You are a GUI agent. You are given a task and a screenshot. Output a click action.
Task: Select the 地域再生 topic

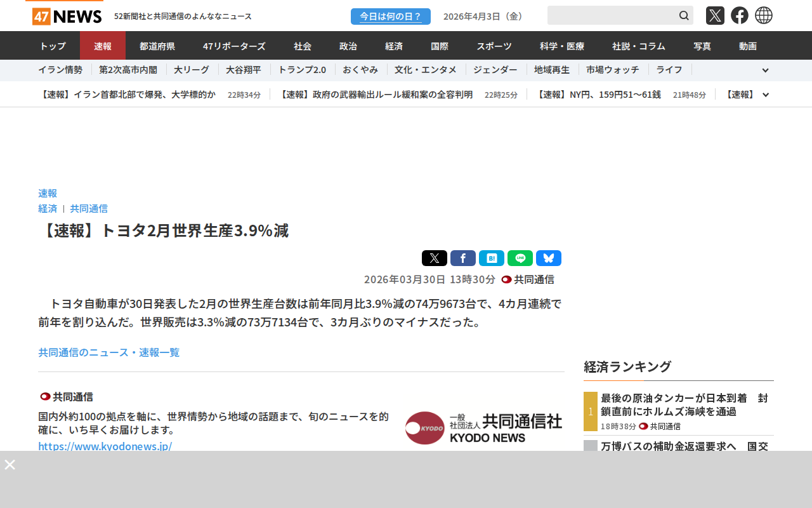552,70
